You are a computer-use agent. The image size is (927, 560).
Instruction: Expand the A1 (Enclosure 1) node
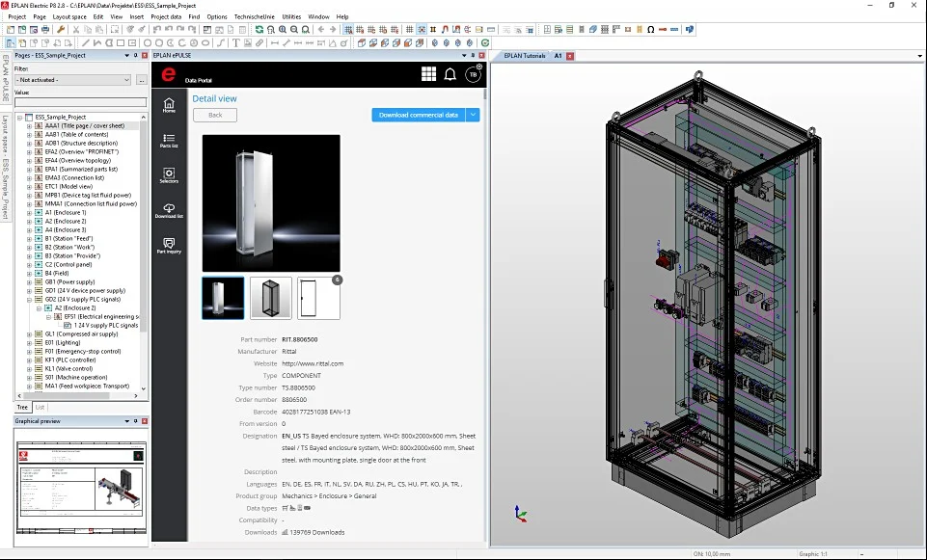click(30, 213)
